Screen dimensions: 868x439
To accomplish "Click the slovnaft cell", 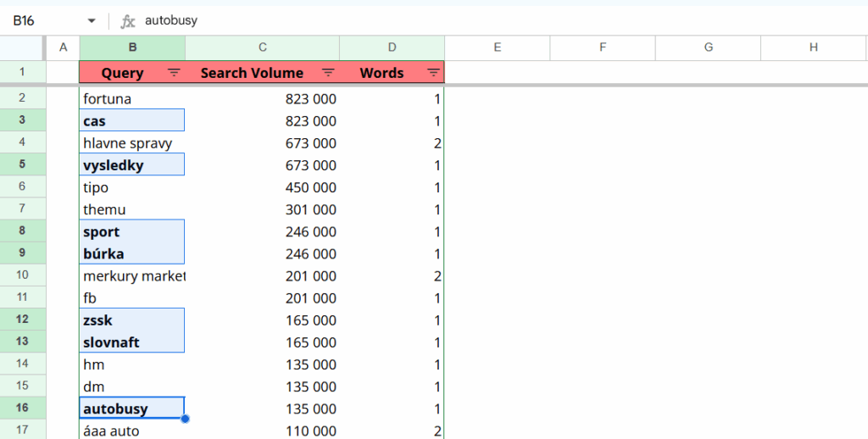I will pyautogui.click(x=132, y=342).
